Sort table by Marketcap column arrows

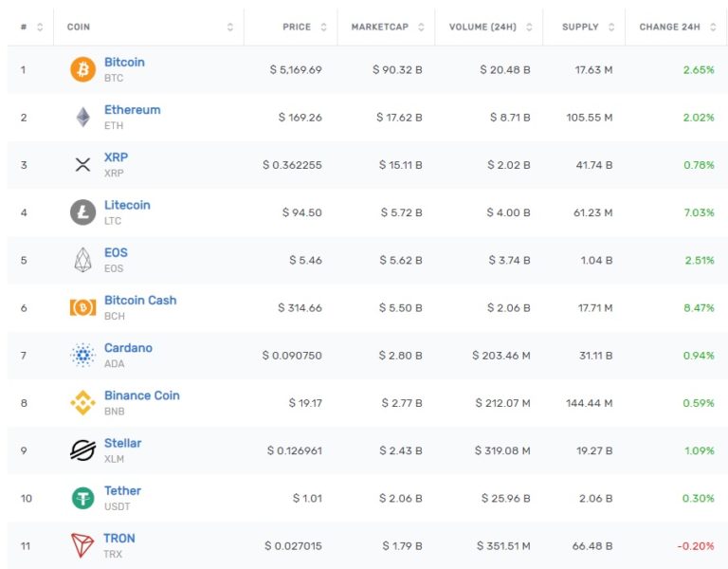coord(421,27)
